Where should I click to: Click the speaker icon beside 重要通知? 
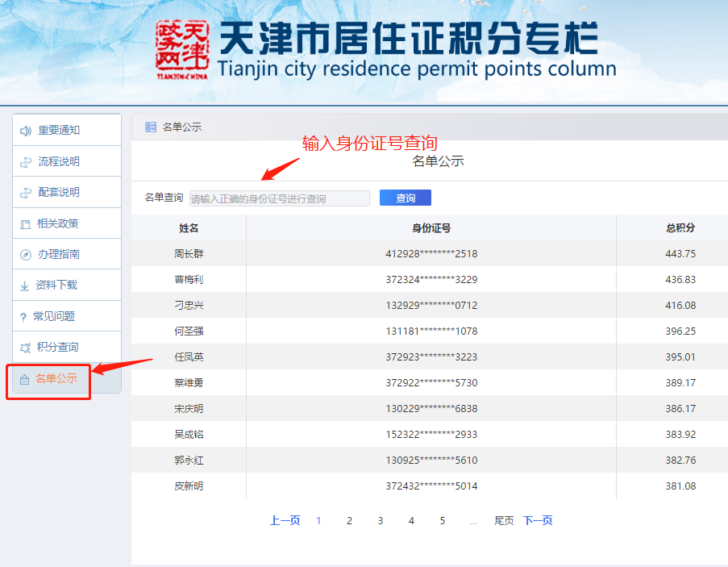26,131
